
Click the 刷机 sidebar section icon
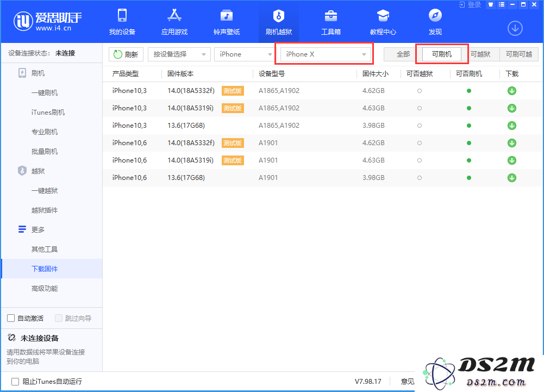click(22, 73)
